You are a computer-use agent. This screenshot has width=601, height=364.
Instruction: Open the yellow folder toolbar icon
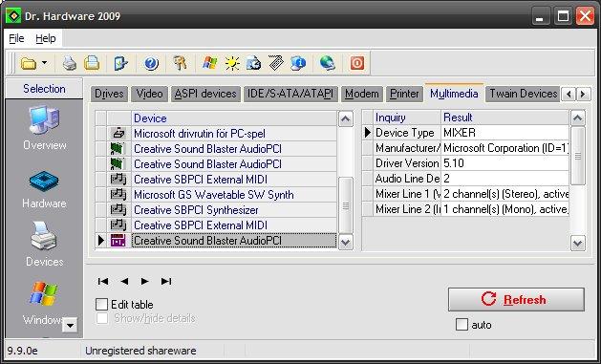pyautogui.click(x=29, y=63)
